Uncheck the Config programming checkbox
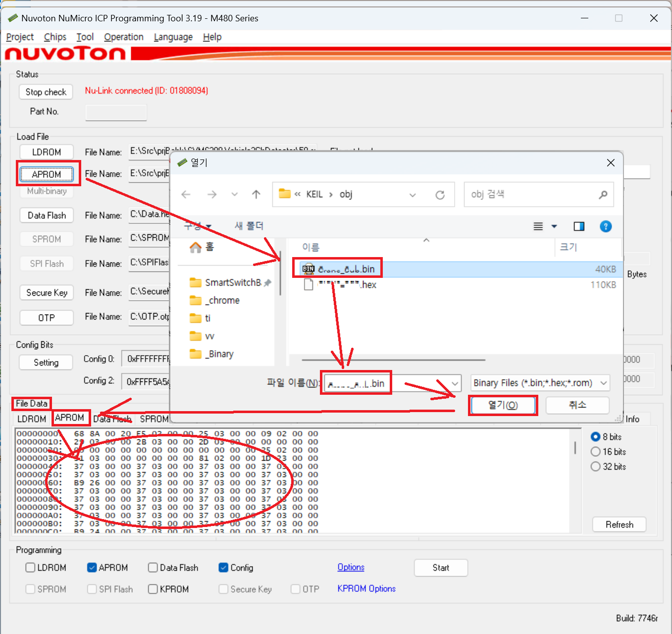 pos(223,568)
